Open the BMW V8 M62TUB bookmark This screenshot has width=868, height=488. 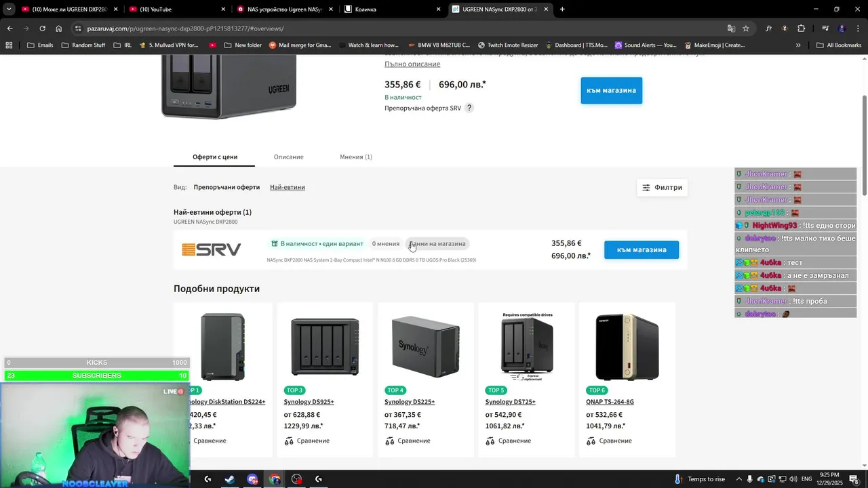(x=439, y=45)
